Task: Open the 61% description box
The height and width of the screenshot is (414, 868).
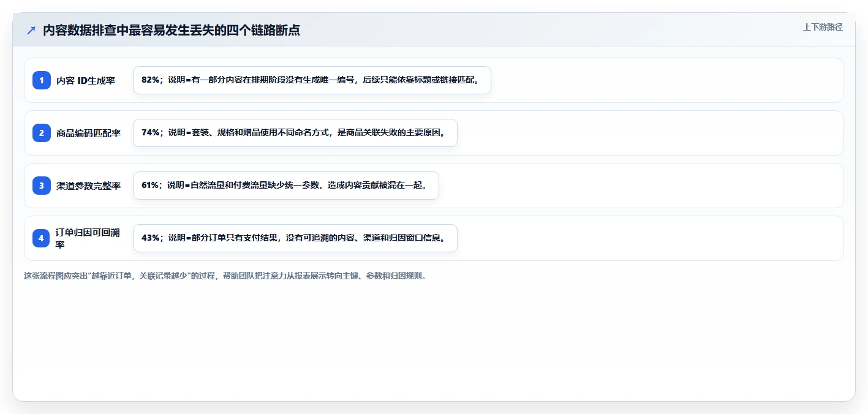Action: pos(286,186)
